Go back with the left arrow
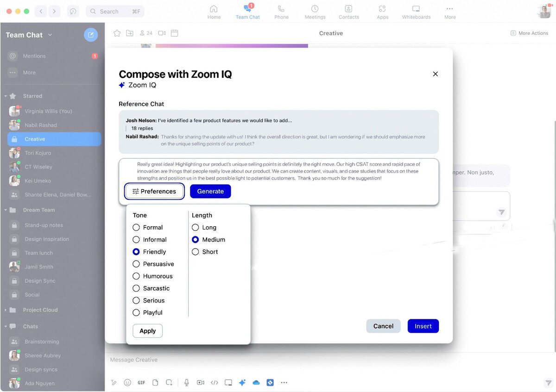The width and height of the screenshot is (556, 392). pos(41,11)
